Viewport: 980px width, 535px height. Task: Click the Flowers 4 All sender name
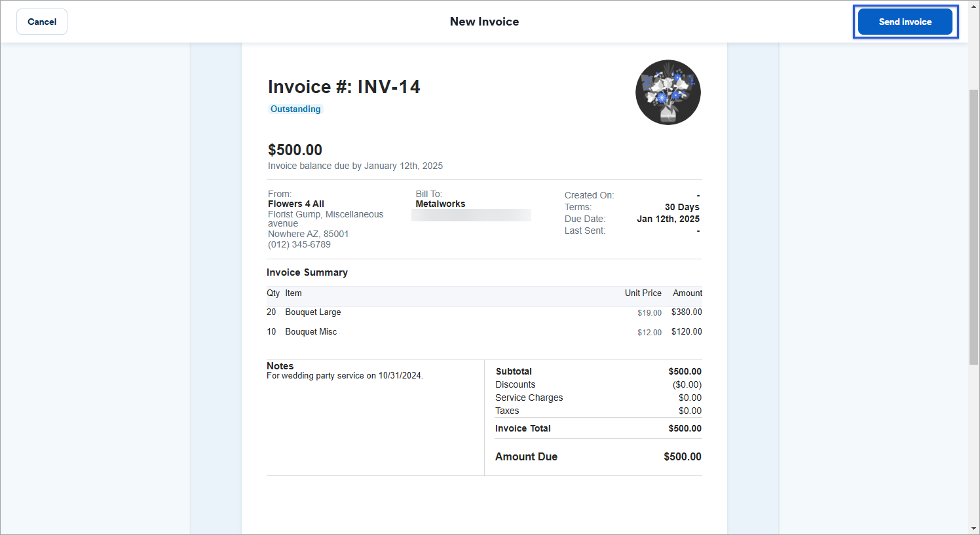[296, 204]
